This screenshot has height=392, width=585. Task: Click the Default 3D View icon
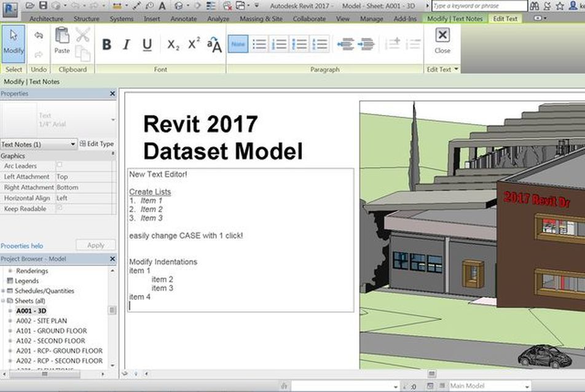coord(179,6)
